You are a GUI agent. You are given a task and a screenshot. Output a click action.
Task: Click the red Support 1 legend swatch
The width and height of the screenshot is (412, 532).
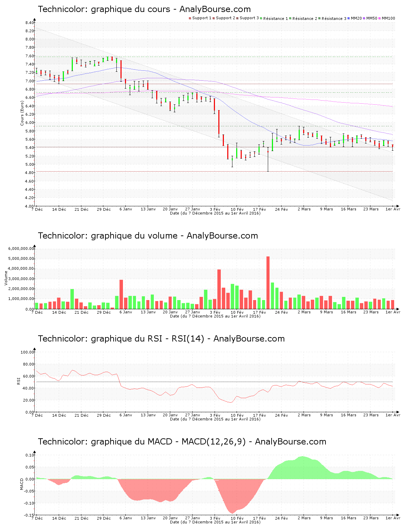pos(190,18)
